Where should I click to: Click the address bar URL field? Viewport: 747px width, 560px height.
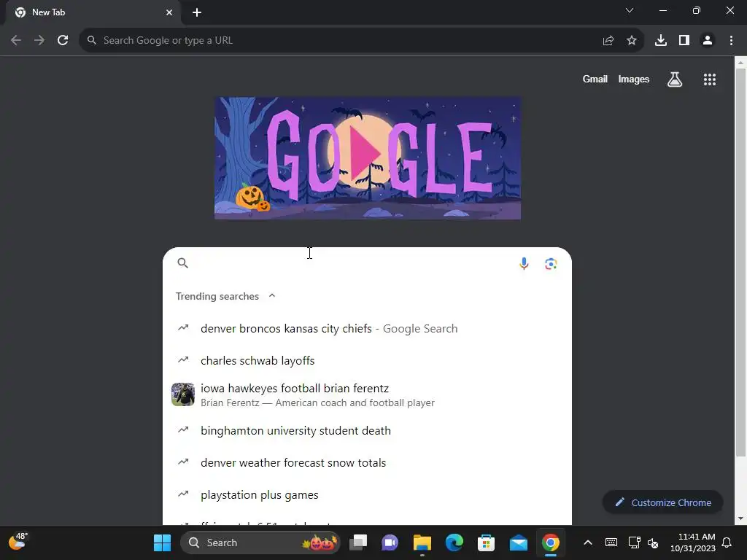pyautogui.click(x=343, y=41)
